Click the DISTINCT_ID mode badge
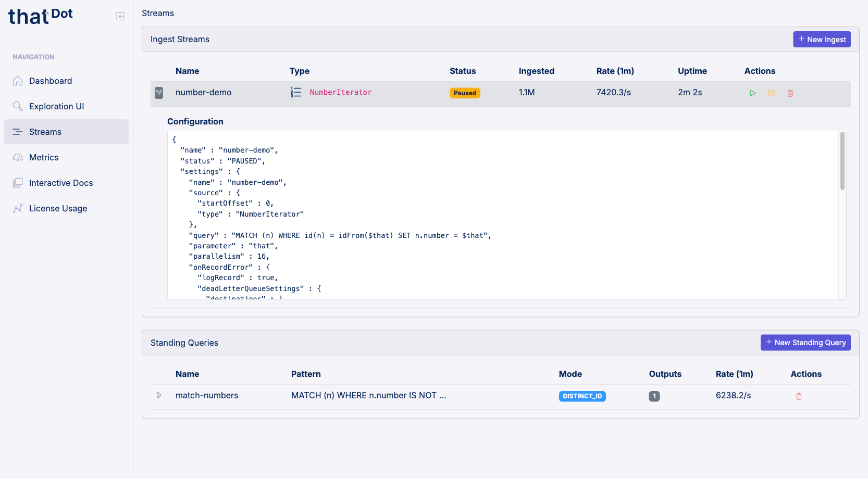 coord(582,396)
